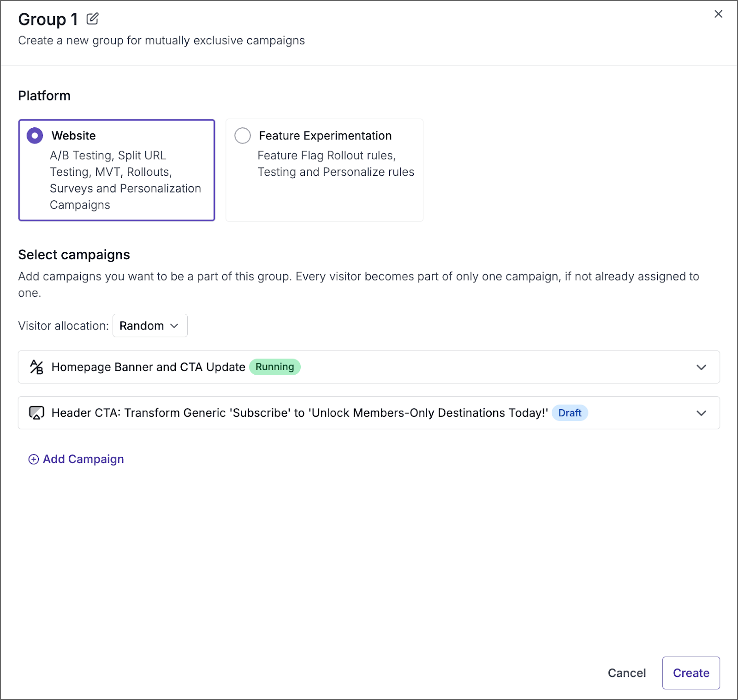Click the edit pencil icon beside Group 1
Viewport: 738px width, 700px height.
click(92, 18)
